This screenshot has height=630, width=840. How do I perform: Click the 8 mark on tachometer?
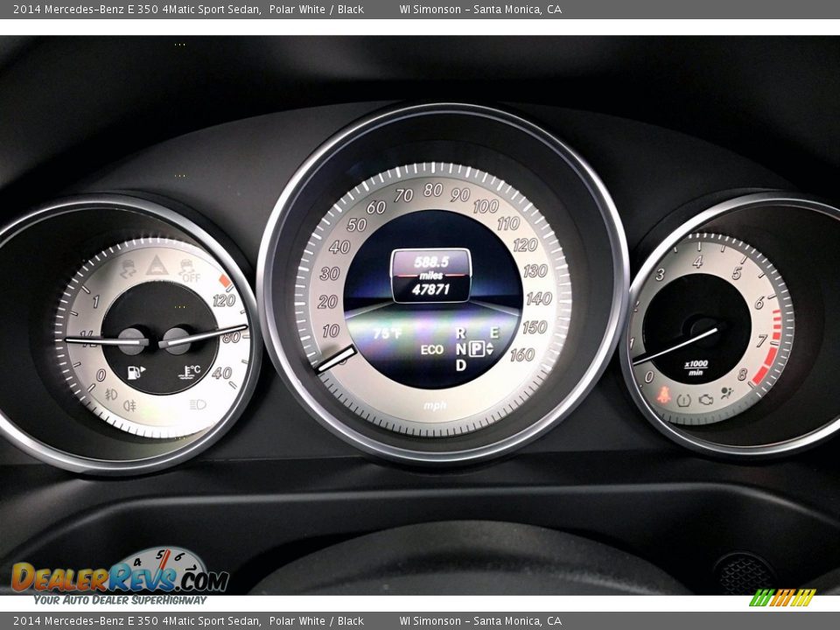point(742,374)
